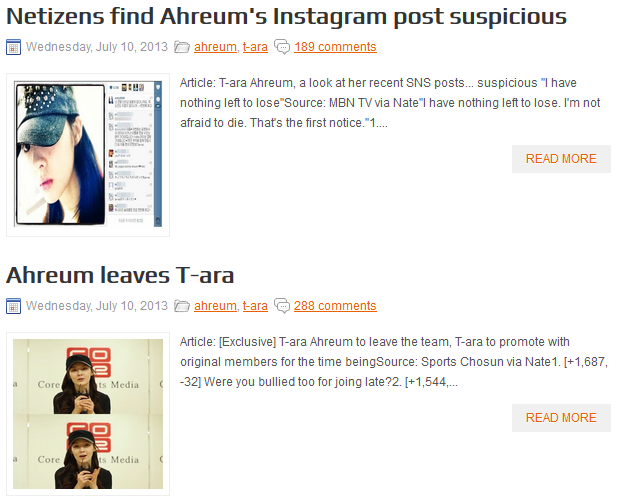Click the folder icon in the second post's metadata
This screenshot has width=621, height=503.
coord(182,306)
